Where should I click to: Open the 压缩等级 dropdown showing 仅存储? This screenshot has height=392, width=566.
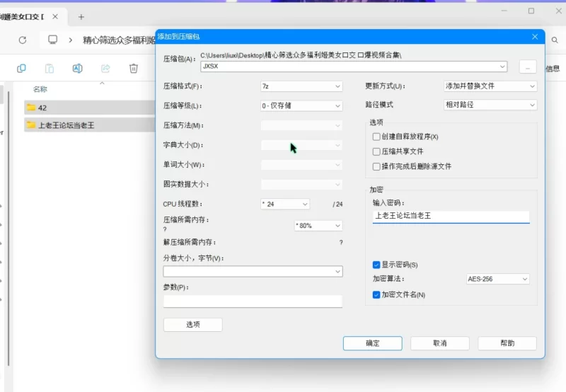(x=301, y=105)
